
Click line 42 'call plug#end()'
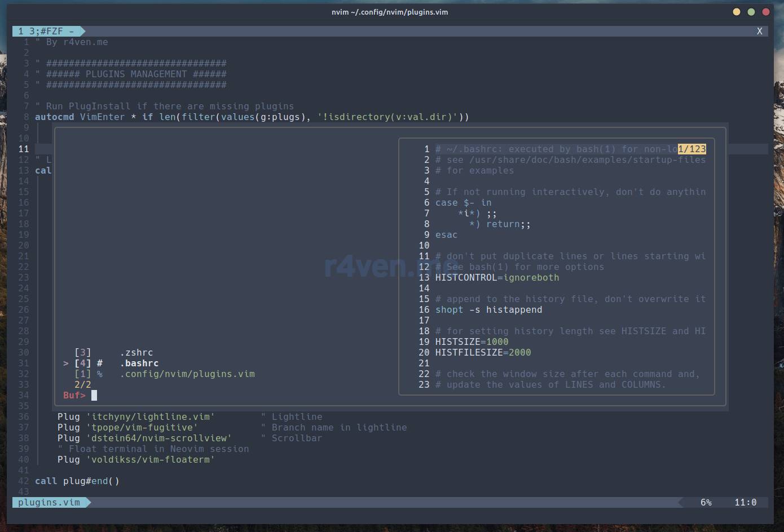[x=77, y=481]
